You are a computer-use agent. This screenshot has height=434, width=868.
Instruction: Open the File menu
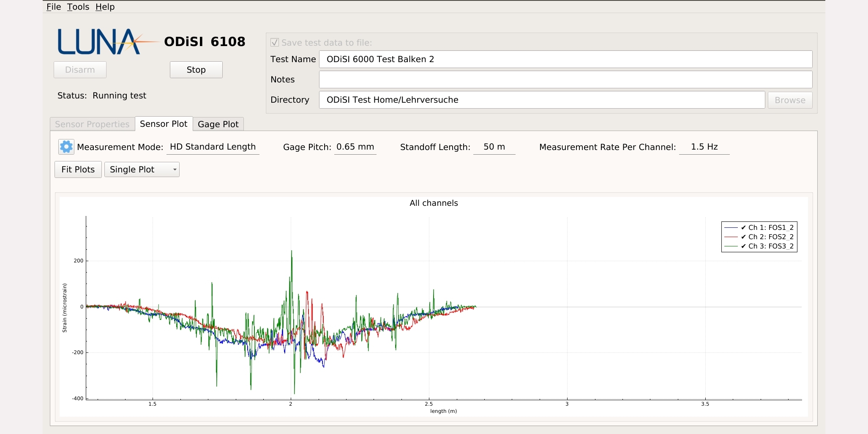click(x=54, y=7)
